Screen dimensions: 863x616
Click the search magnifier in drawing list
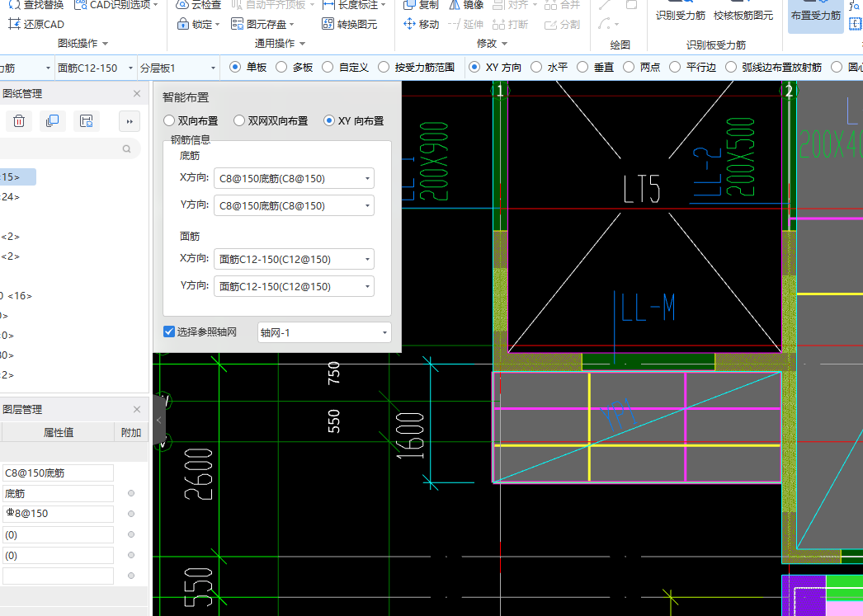[x=126, y=149]
